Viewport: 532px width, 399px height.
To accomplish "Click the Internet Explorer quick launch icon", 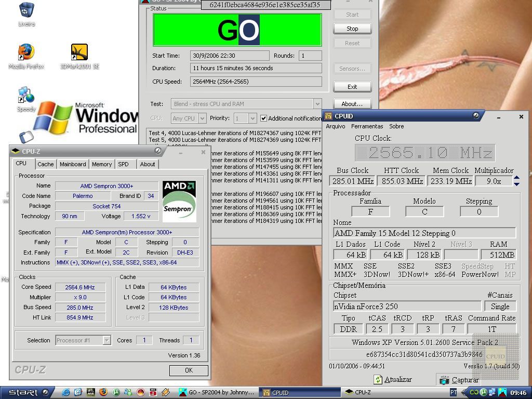I will (x=66, y=392).
